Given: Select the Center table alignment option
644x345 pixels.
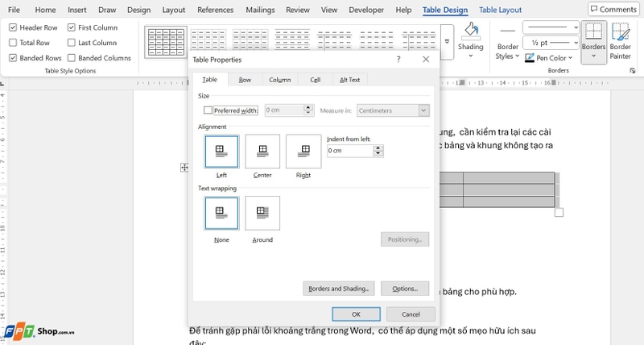Looking at the screenshot, I should [262, 152].
